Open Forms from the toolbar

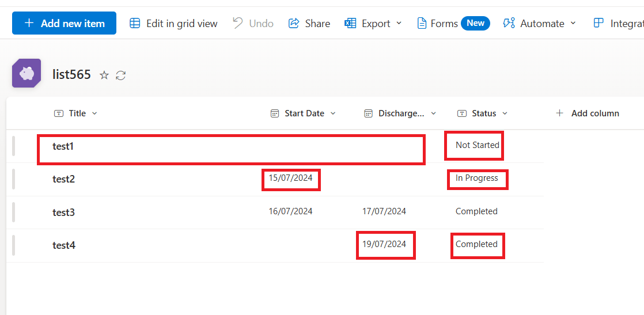pyautogui.click(x=437, y=24)
